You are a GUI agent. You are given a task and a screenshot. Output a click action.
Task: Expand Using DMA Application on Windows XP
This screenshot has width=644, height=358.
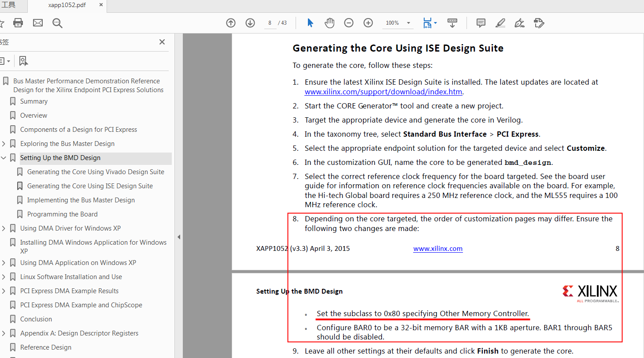(x=4, y=263)
